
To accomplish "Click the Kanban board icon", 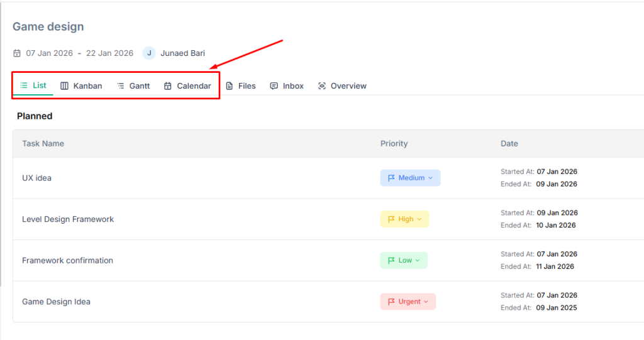I will click(x=64, y=86).
